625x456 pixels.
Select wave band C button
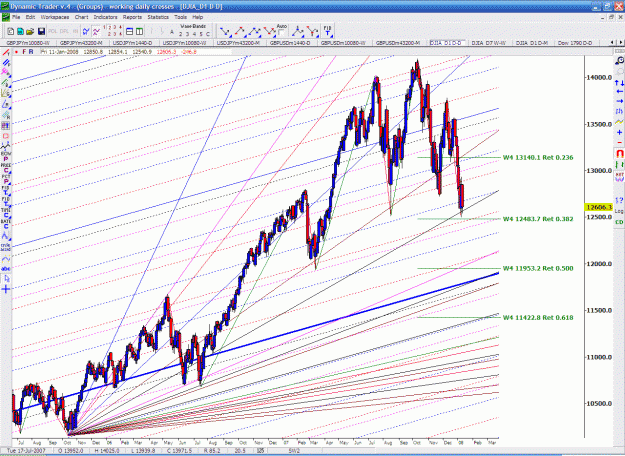click(208, 34)
